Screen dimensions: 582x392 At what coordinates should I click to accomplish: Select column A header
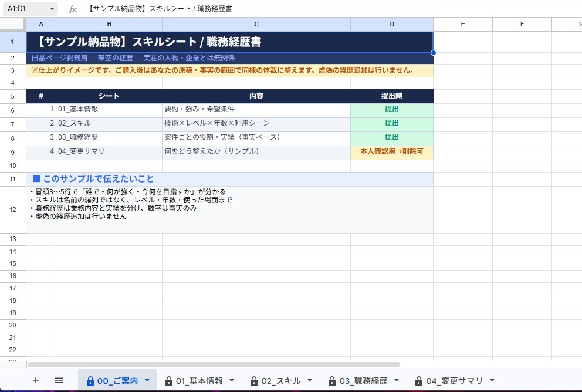coord(41,24)
